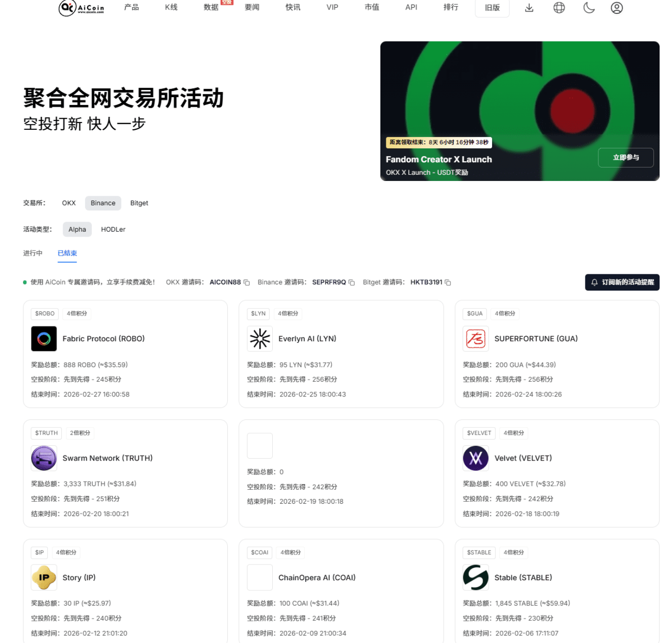
Task: Subscribe via 订阅新的活动提醒 button
Action: 622,282
